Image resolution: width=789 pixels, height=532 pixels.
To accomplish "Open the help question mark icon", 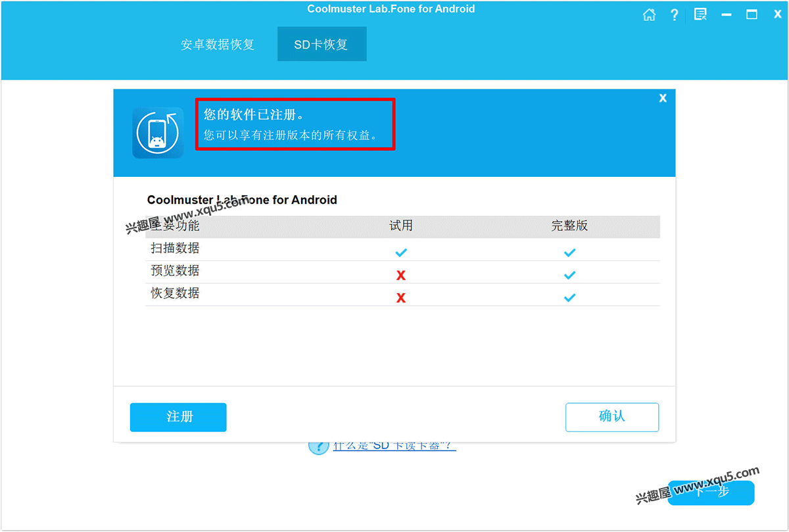I will 674,14.
